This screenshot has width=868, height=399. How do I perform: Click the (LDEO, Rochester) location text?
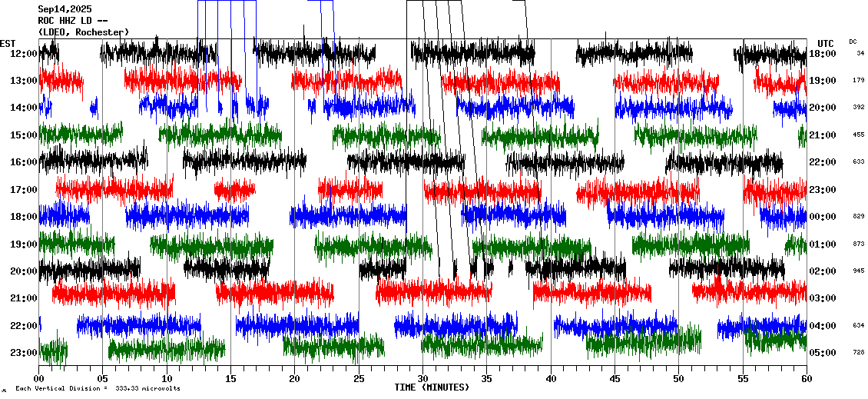click(84, 32)
